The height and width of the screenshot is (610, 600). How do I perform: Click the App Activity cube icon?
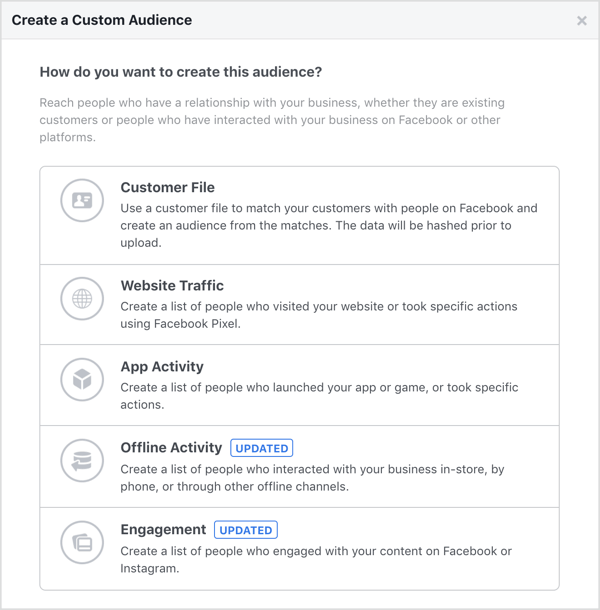[x=82, y=380]
